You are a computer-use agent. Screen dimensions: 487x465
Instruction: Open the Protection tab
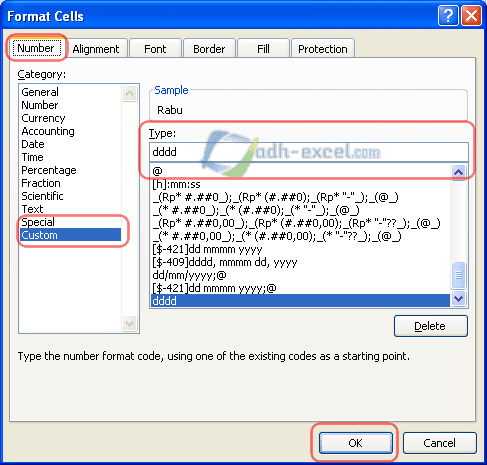click(x=323, y=49)
